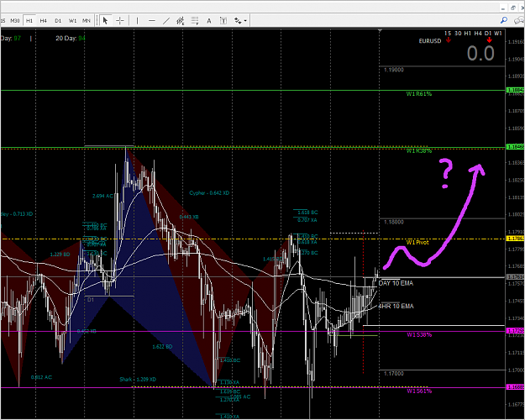This screenshot has height=420, width=525.
Task: Click the W1 R38% level label
Action: point(419,150)
